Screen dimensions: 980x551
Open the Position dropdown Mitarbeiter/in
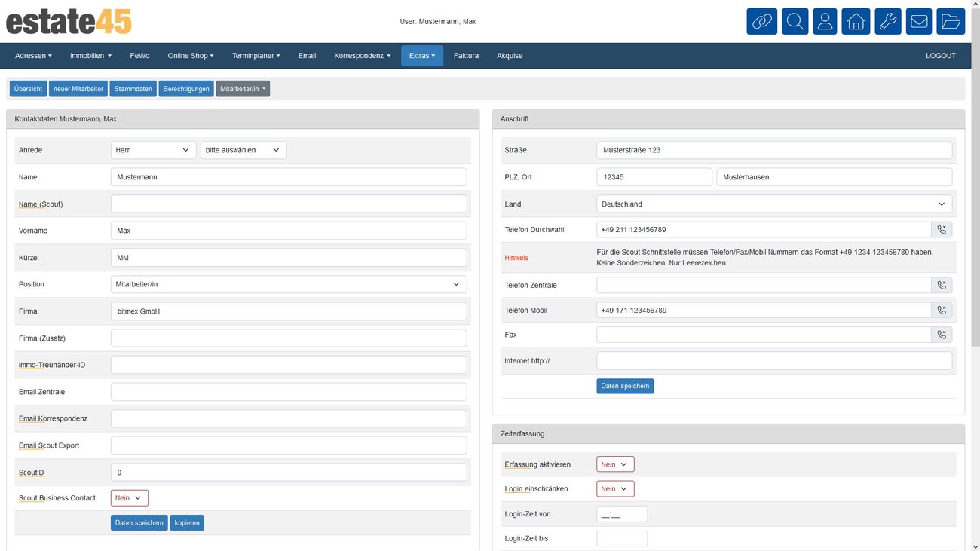[289, 284]
